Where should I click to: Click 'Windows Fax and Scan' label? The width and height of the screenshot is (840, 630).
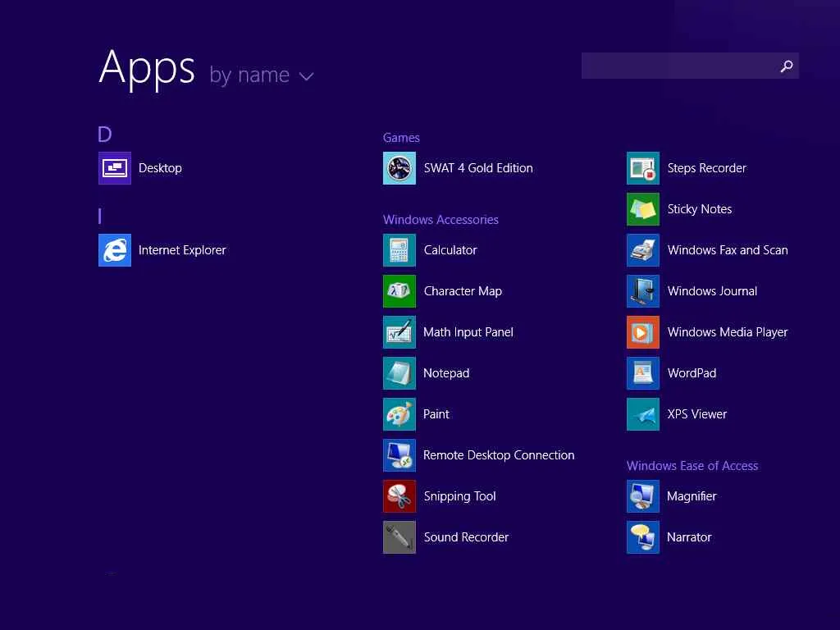[x=728, y=250]
